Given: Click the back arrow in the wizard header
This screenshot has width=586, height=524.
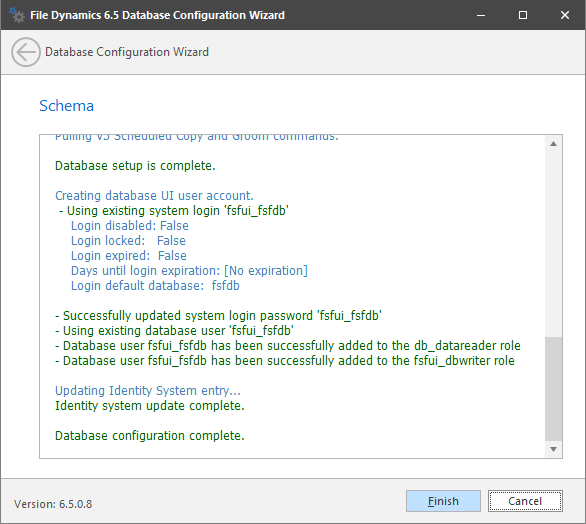Looking at the screenshot, I should (x=25, y=52).
